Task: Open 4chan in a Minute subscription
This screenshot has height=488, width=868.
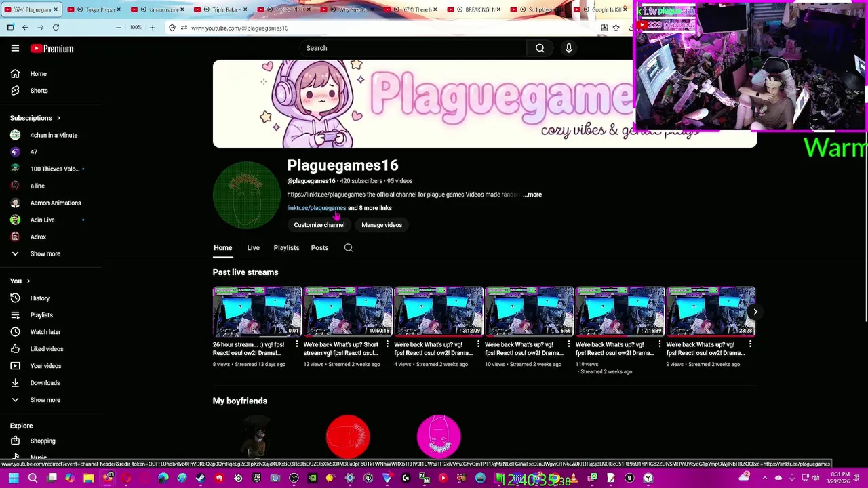Action: pyautogui.click(x=53, y=135)
